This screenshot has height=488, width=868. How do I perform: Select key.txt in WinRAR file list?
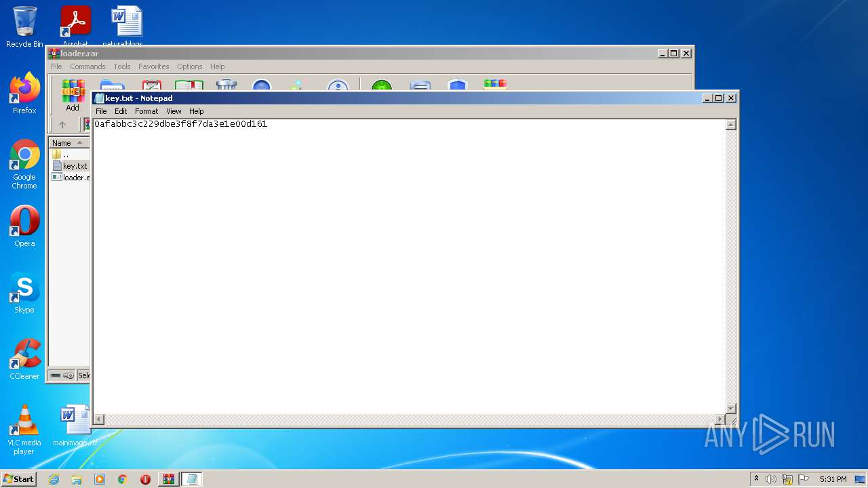click(71, 165)
